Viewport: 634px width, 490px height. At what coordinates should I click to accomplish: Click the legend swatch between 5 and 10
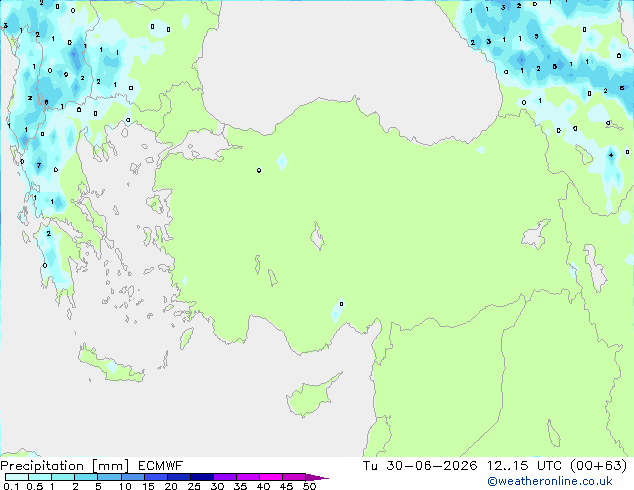pyautogui.click(x=110, y=477)
